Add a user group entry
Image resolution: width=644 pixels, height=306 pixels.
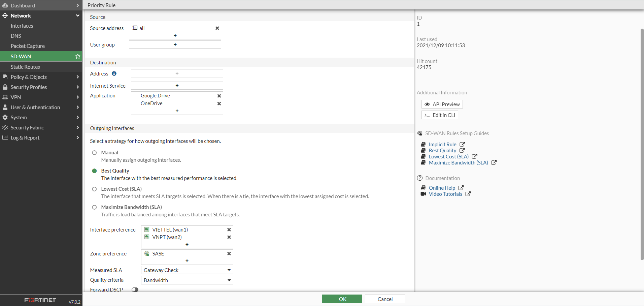click(175, 44)
